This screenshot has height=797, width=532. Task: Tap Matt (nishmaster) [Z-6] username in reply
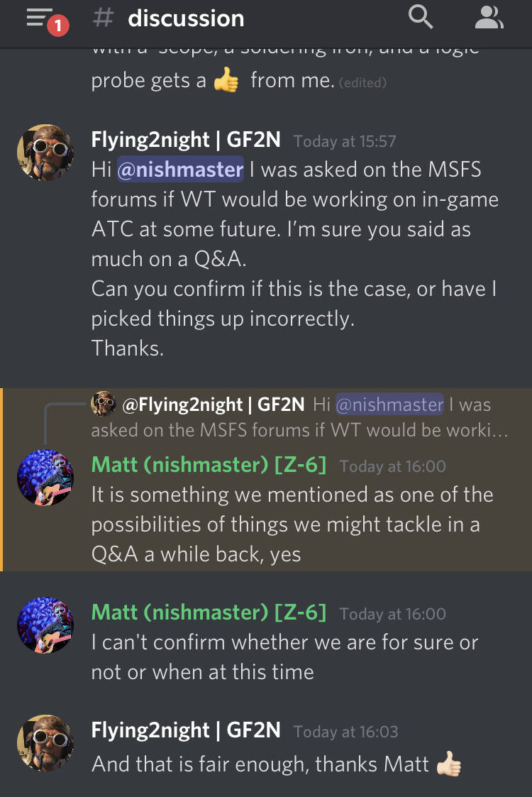point(209,465)
